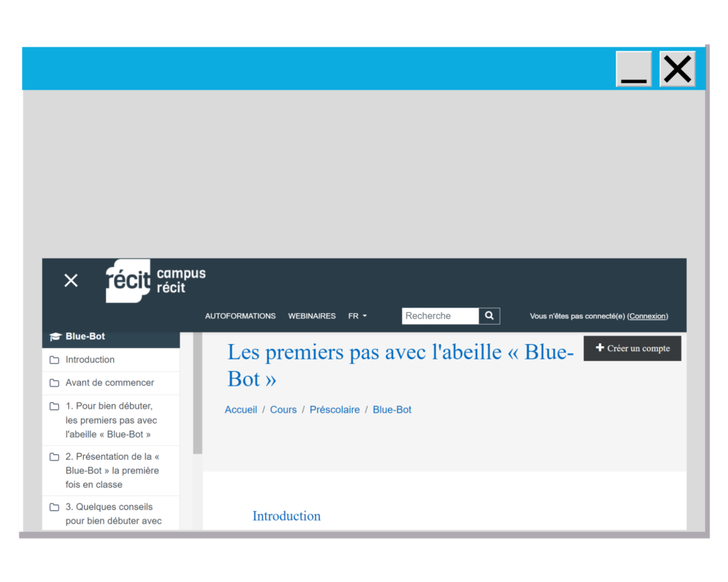
Task: Open the Introduction section in sidebar
Action: tap(111, 360)
